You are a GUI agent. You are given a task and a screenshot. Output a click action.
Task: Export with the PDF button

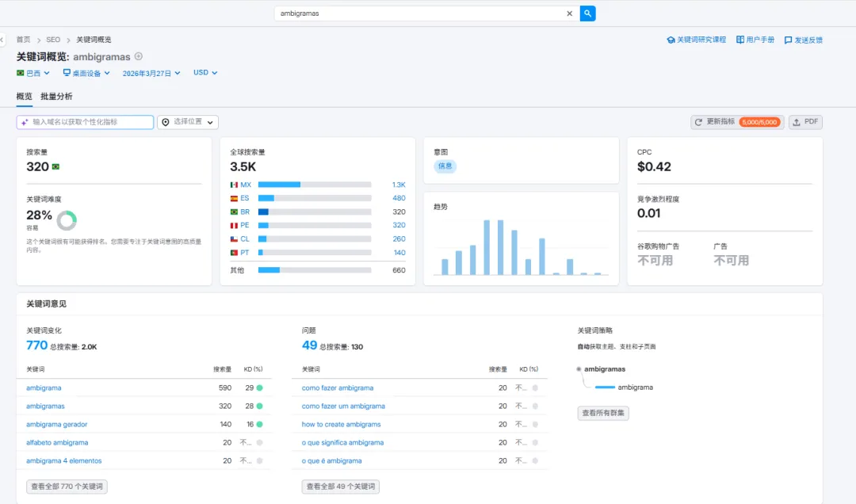click(x=805, y=122)
